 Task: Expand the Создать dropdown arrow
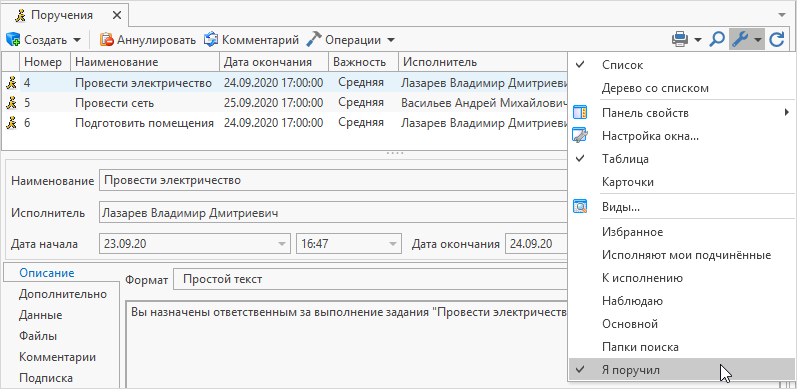pos(77,40)
